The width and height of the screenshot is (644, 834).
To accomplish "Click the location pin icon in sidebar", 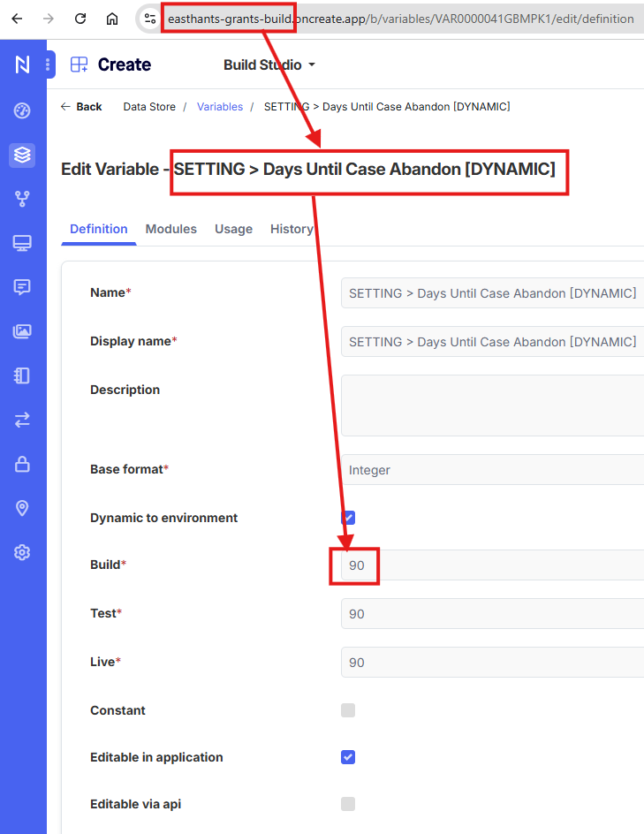I will (23, 508).
